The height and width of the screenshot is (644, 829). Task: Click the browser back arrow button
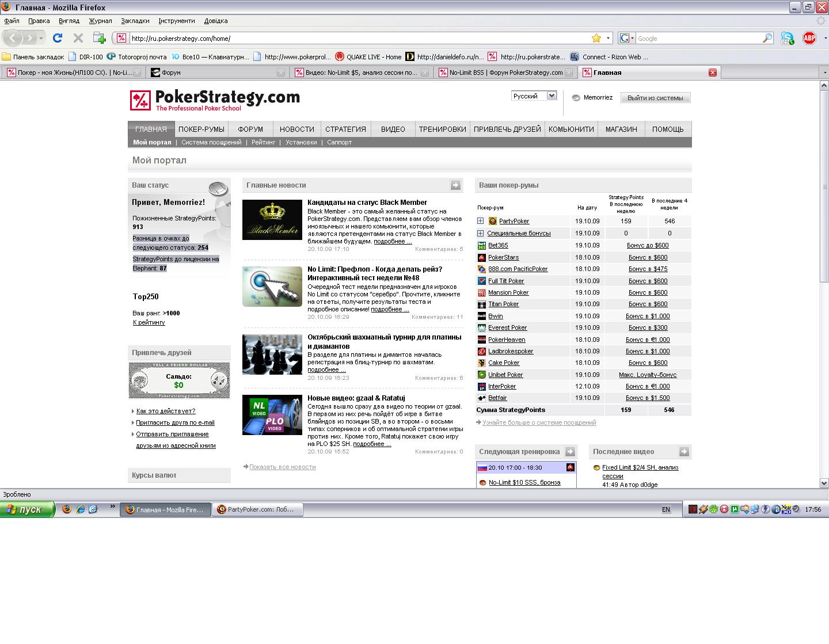(13, 38)
